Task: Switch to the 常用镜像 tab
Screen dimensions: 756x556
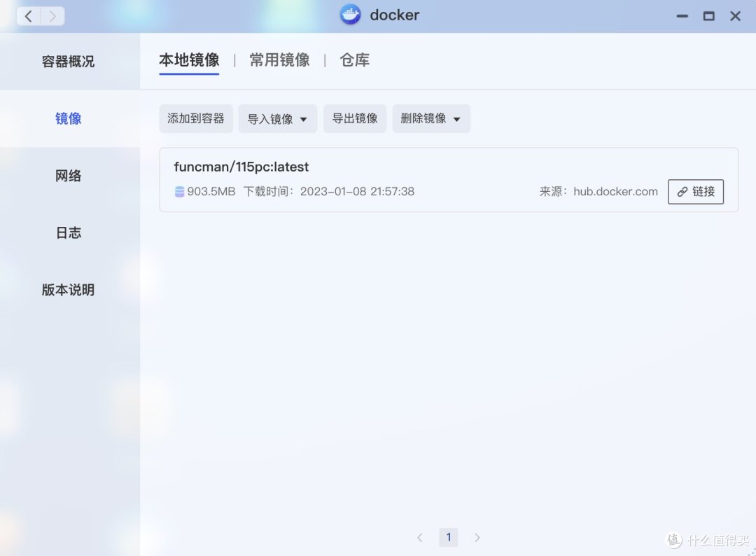Action: point(279,60)
